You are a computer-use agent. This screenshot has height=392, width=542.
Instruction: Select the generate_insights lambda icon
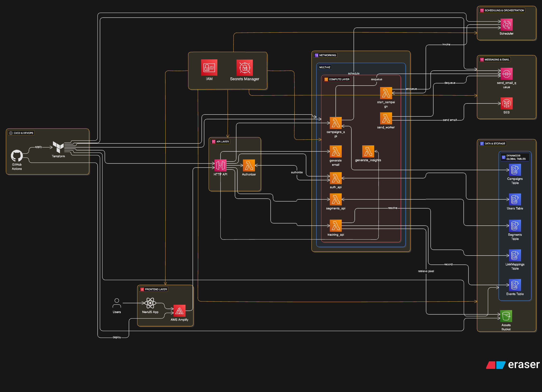[x=368, y=151]
